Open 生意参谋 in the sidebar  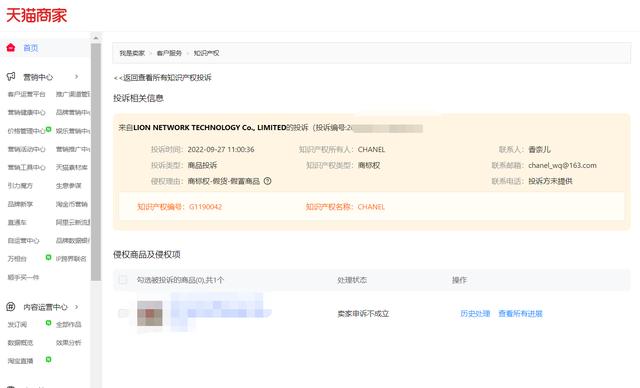69,186
